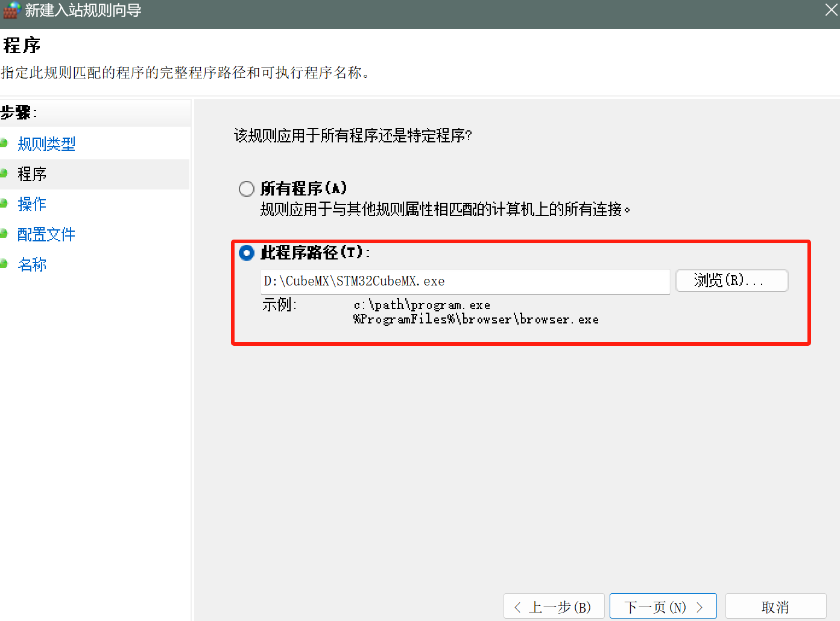Proceed with 下一页(N) button
This screenshot has width=840, height=621.
click(663, 607)
